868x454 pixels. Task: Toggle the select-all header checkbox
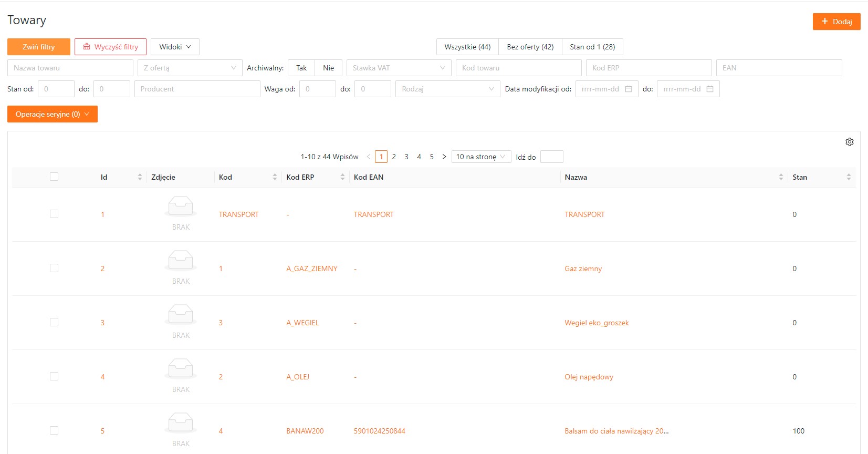pyautogui.click(x=54, y=177)
